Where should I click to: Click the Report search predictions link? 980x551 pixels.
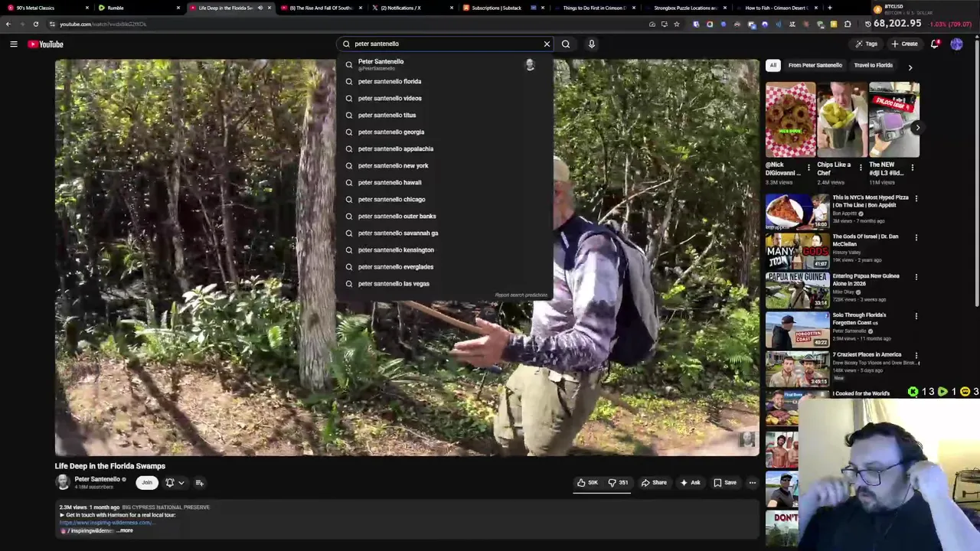pos(521,295)
